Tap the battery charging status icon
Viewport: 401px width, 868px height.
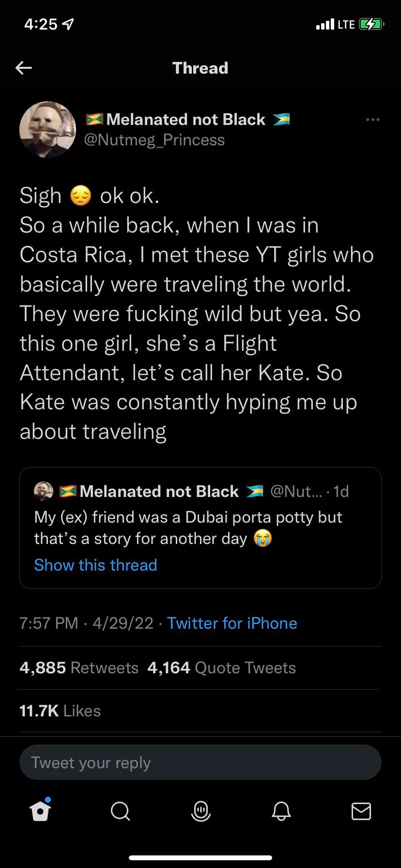coord(371,24)
